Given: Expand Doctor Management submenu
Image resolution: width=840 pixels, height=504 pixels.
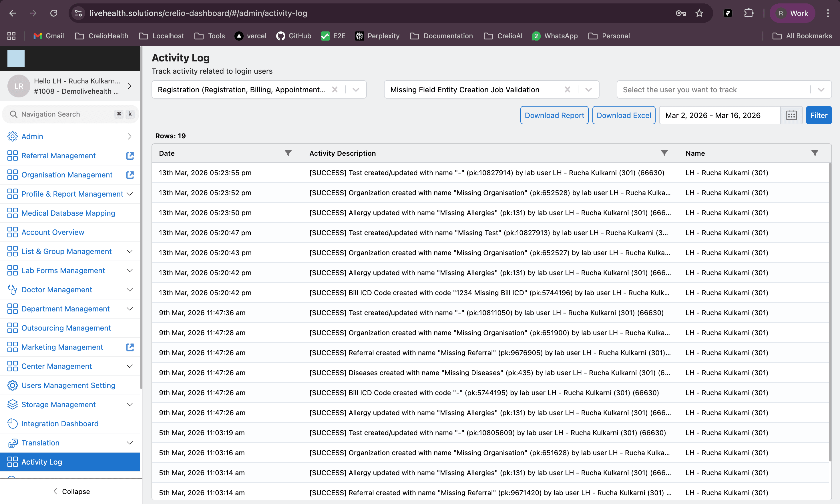Looking at the screenshot, I should pos(130,289).
